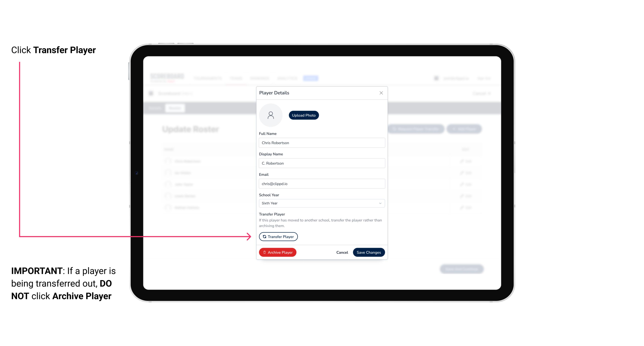The image size is (644, 346).
Task: Click the Email input field
Action: (321, 183)
